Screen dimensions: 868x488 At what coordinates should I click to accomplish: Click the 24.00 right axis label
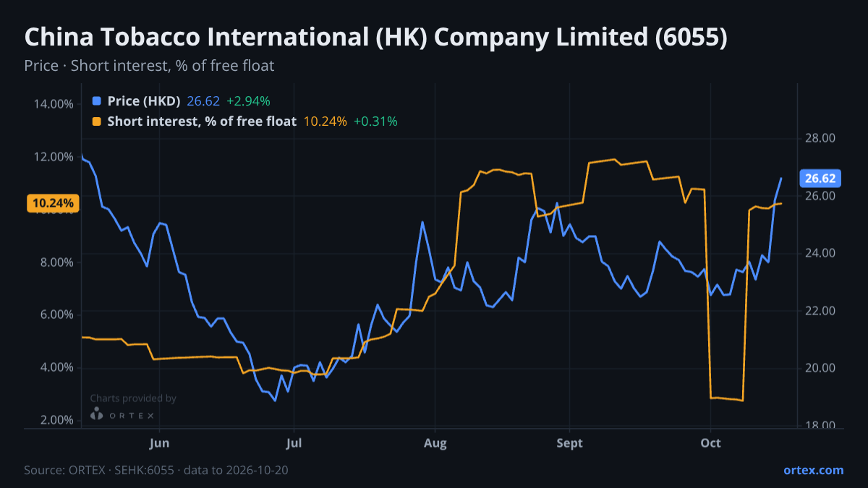[820, 253]
